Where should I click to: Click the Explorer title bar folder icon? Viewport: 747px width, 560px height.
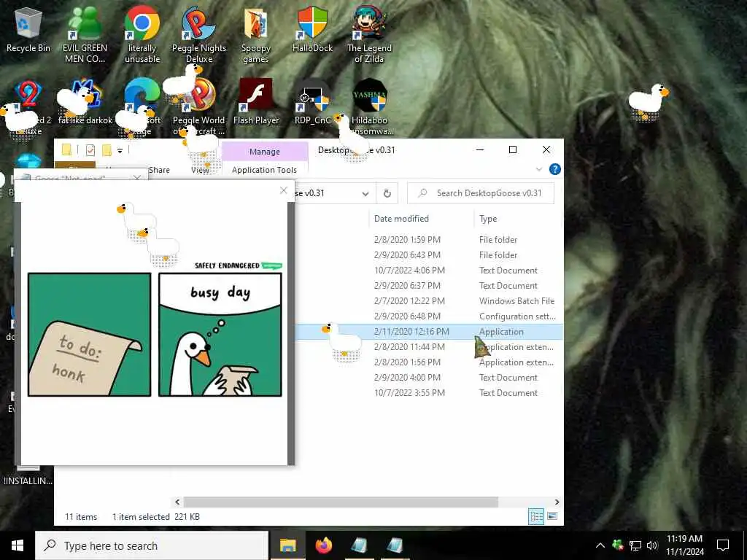[x=66, y=150]
